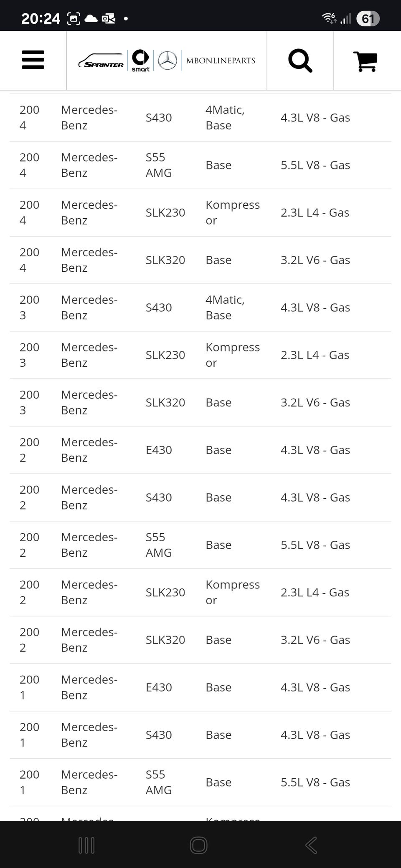Image resolution: width=401 pixels, height=868 pixels.
Task: Tap the battery indicator in status bar
Action: (368, 19)
